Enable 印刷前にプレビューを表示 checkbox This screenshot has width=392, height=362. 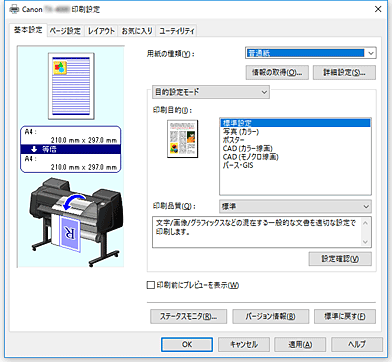151,285
